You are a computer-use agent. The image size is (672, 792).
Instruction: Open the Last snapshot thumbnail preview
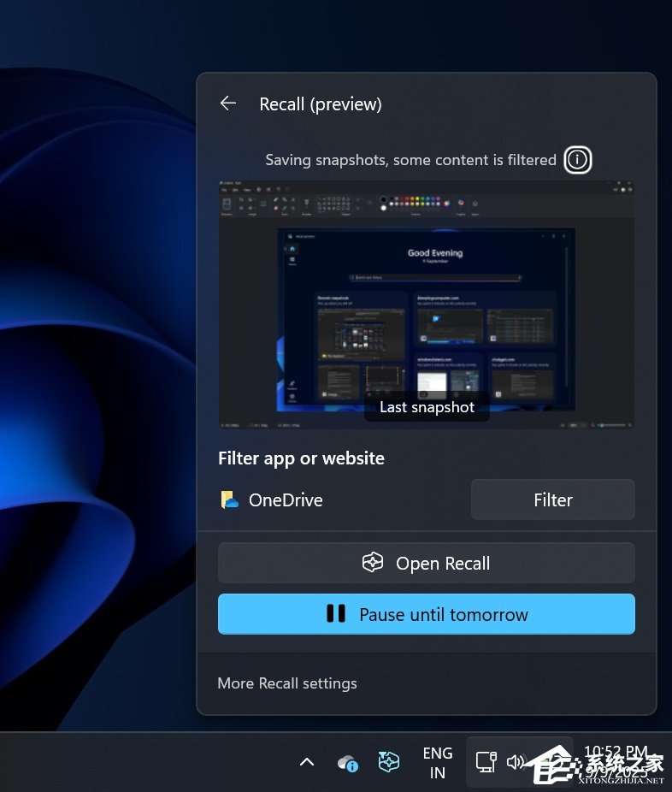point(427,304)
